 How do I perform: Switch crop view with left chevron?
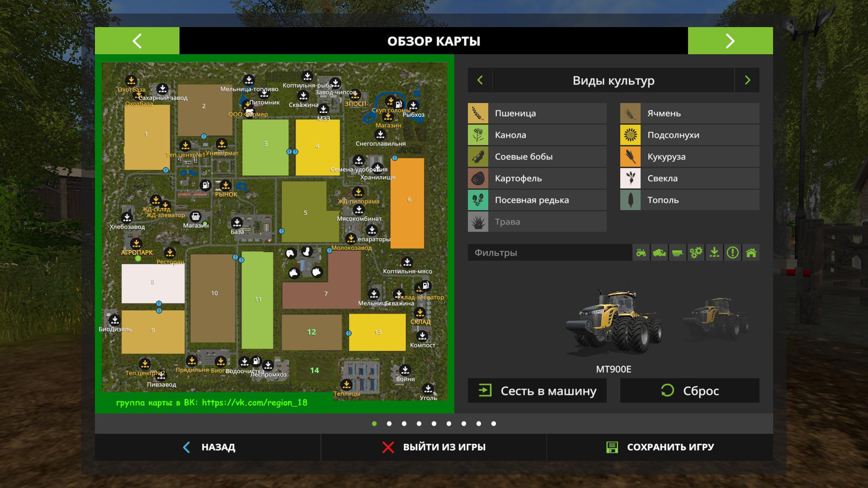click(480, 80)
